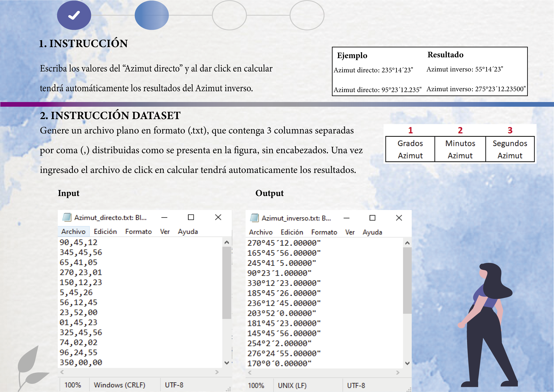Click the fourth empty step circle
554x392 pixels.
[307, 15]
